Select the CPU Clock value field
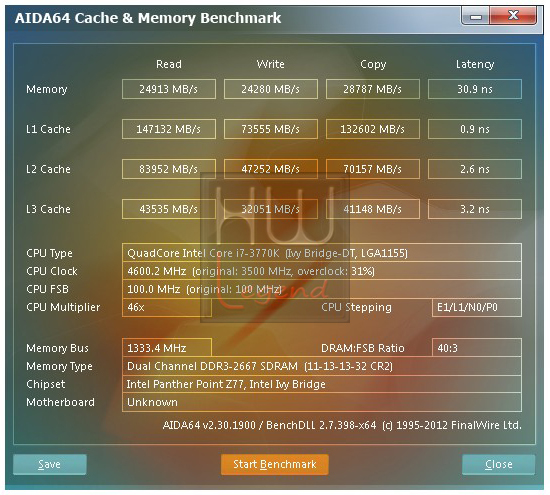 (x=322, y=271)
